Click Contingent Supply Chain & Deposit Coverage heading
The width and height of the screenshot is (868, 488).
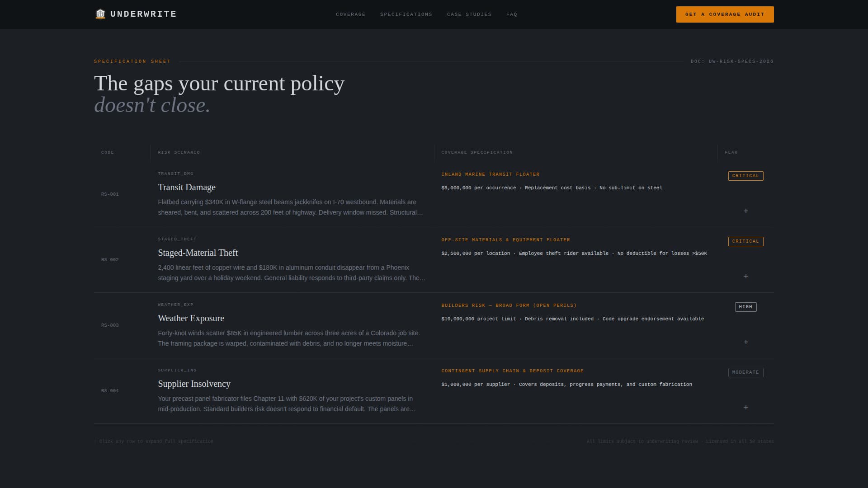pyautogui.click(x=513, y=371)
